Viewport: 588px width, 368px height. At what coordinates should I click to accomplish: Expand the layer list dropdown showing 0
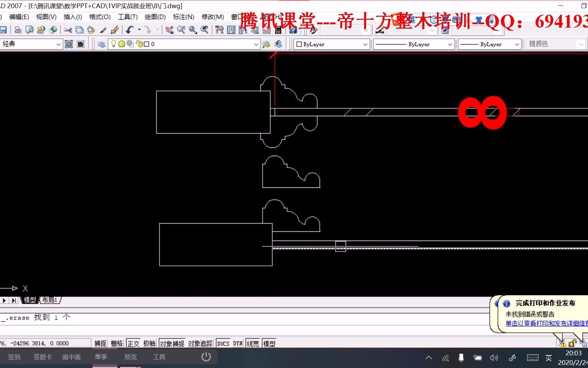click(x=256, y=44)
